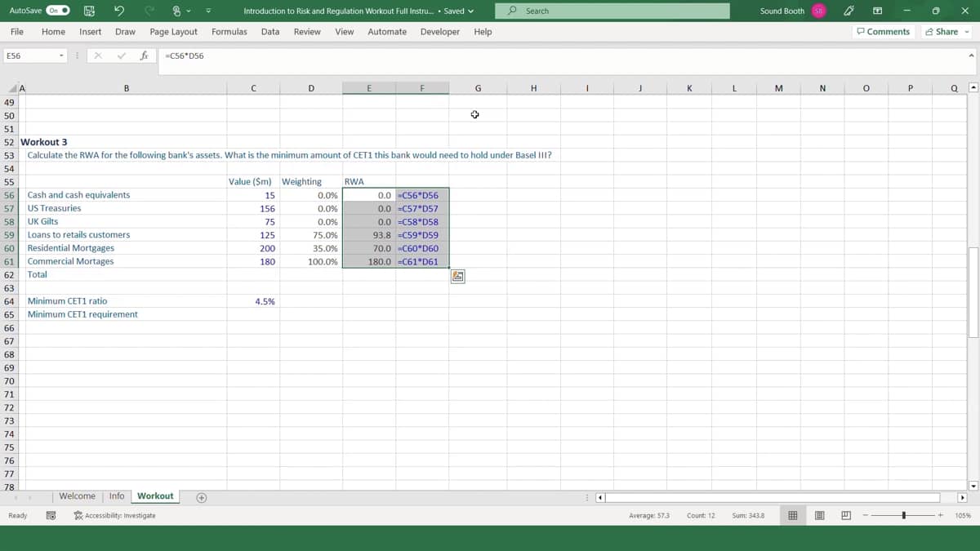Screen dimensions: 980x551
Task: Click the Search box
Action: pyautogui.click(x=612, y=11)
